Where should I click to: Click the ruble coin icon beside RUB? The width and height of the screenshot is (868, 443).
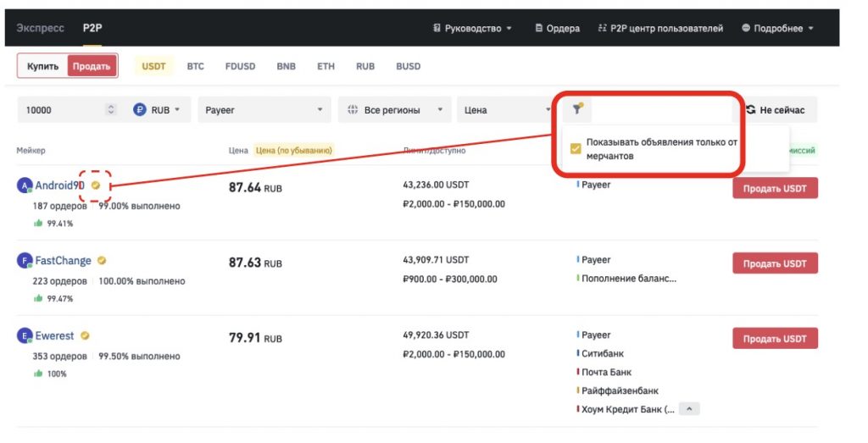(140, 109)
